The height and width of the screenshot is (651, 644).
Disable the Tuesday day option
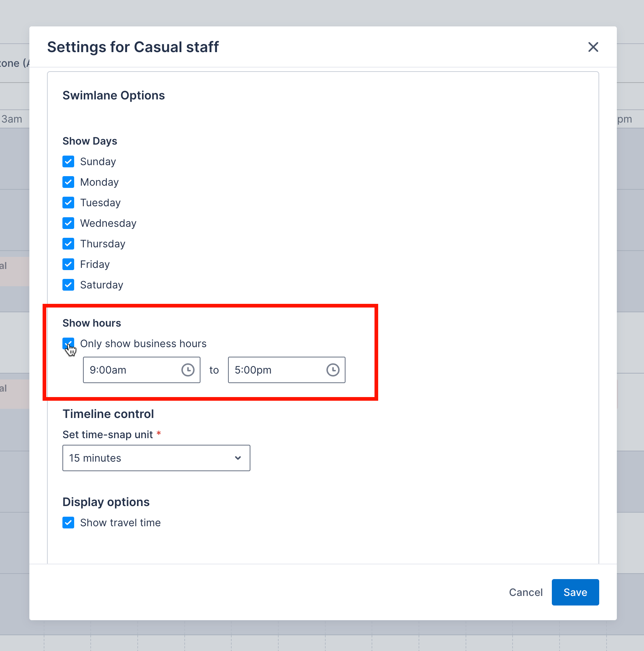[68, 203]
